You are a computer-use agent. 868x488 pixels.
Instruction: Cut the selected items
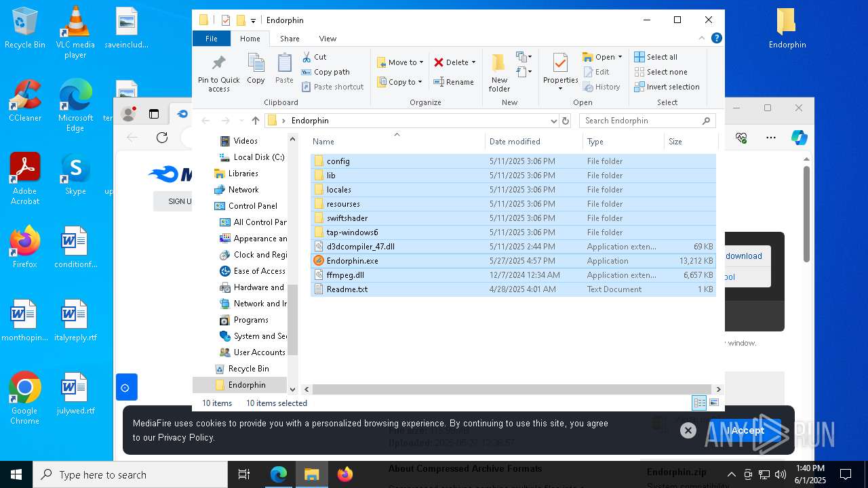[x=315, y=57]
